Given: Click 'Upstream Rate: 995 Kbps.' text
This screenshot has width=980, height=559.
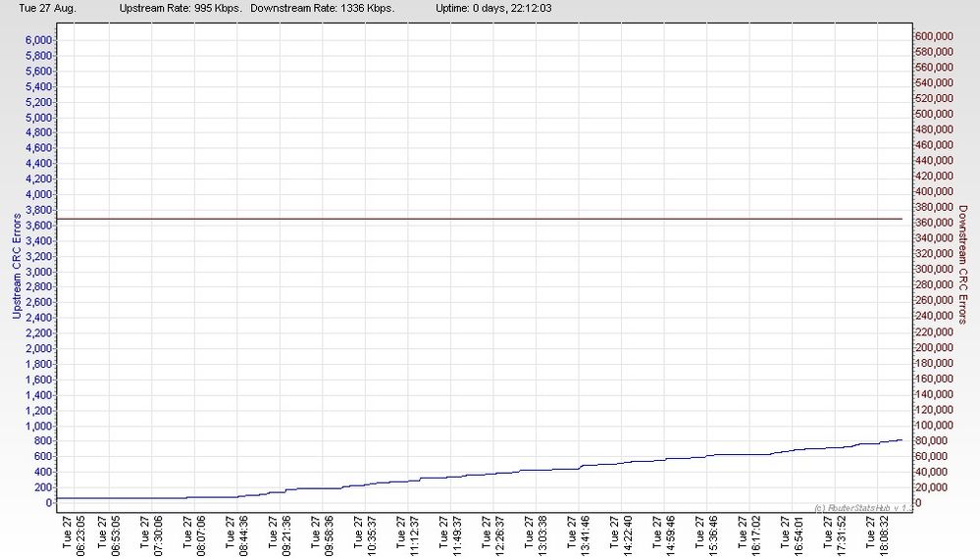Looking at the screenshot, I should tap(181, 8).
